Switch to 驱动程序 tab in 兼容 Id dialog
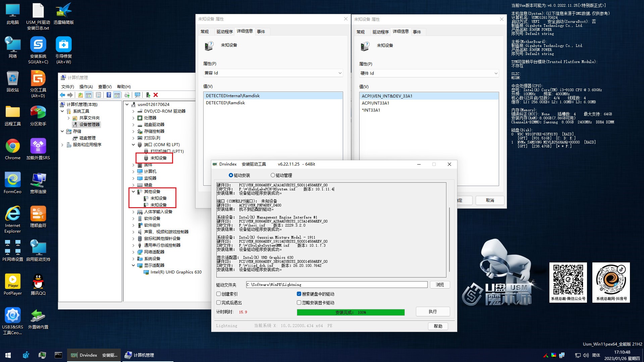Image resolution: width=644 pixels, height=362 pixels. click(224, 32)
